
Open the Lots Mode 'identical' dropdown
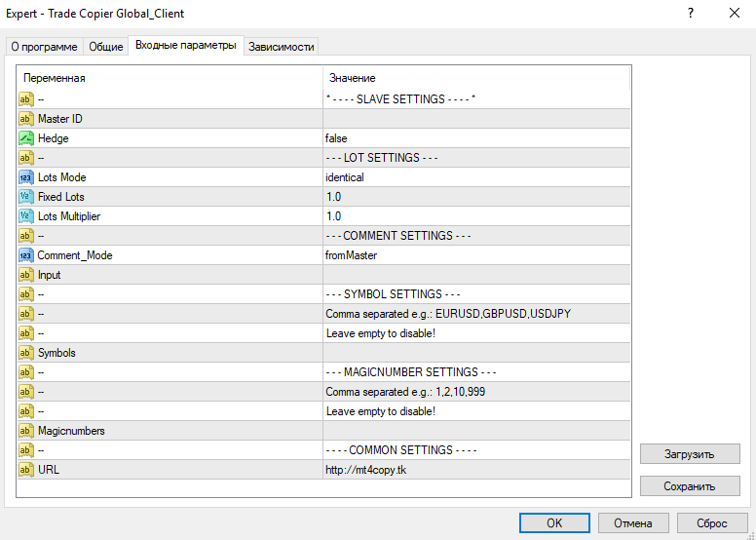tap(476, 177)
